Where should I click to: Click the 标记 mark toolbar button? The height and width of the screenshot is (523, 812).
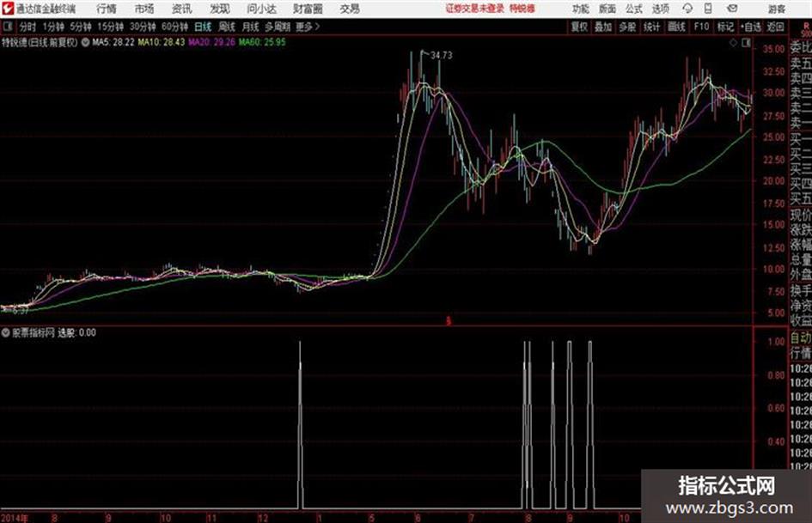(x=725, y=27)
